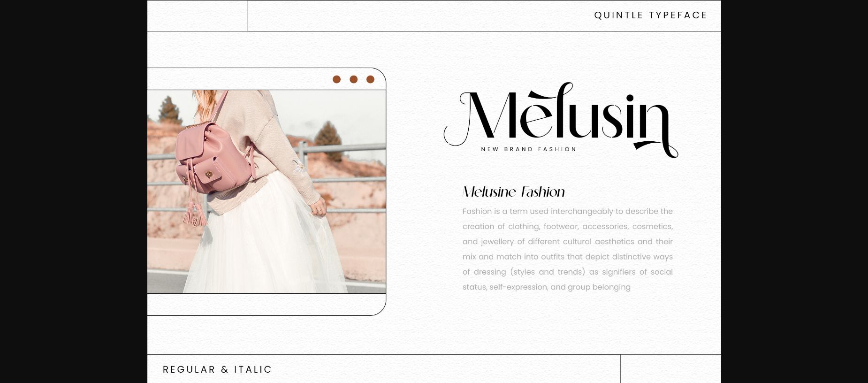Click the empty bottom-right footer cell
Viewport: 868px width, 383px height.
[670, 369]
